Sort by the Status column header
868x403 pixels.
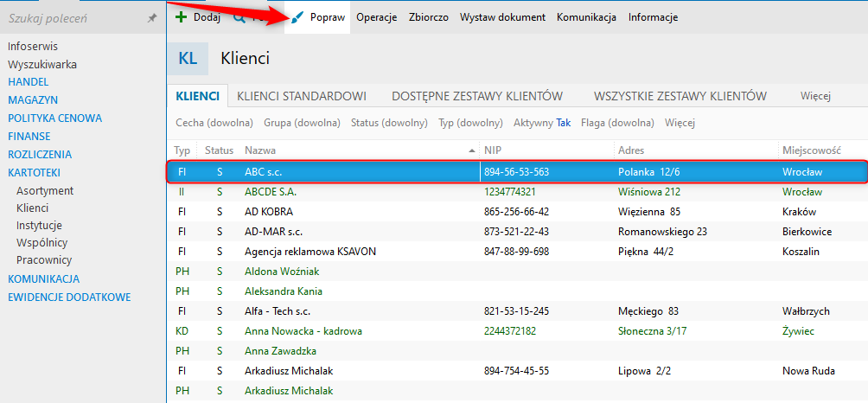point(220,150)
